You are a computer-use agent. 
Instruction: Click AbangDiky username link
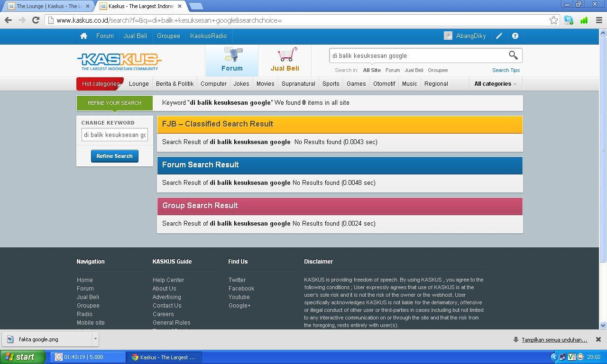tap(471, 36)
